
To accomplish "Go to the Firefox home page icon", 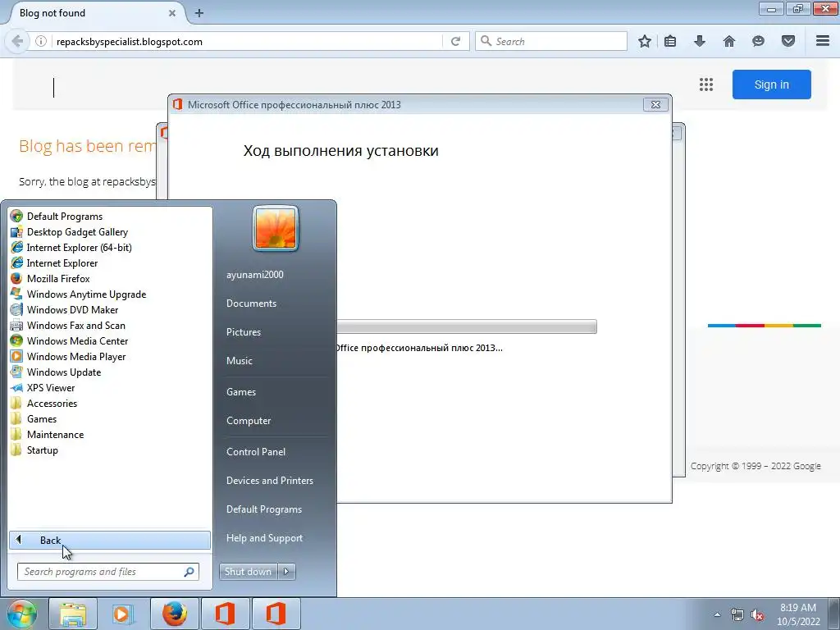I will coord(728,41).
